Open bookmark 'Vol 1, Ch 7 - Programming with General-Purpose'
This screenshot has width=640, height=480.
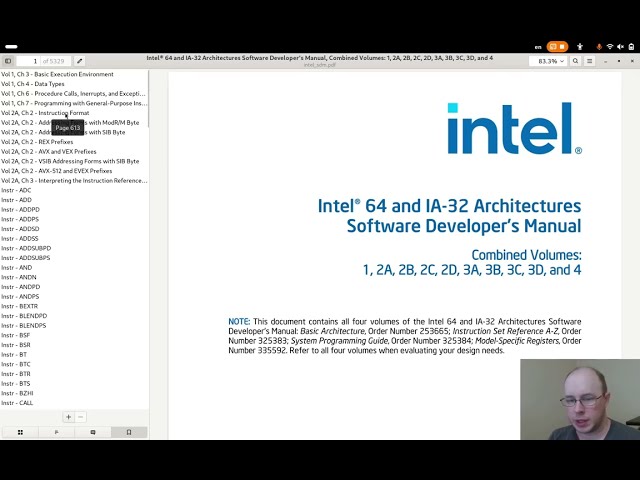pos(74,103)
